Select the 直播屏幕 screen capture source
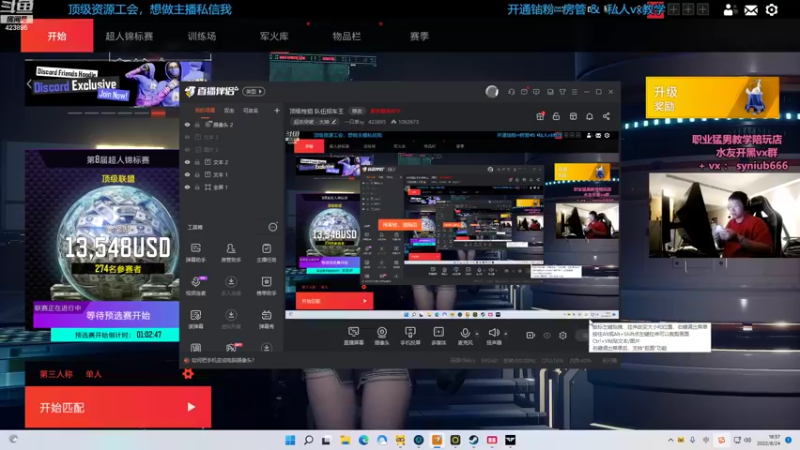The image size is (800, 450). (353, 336)
